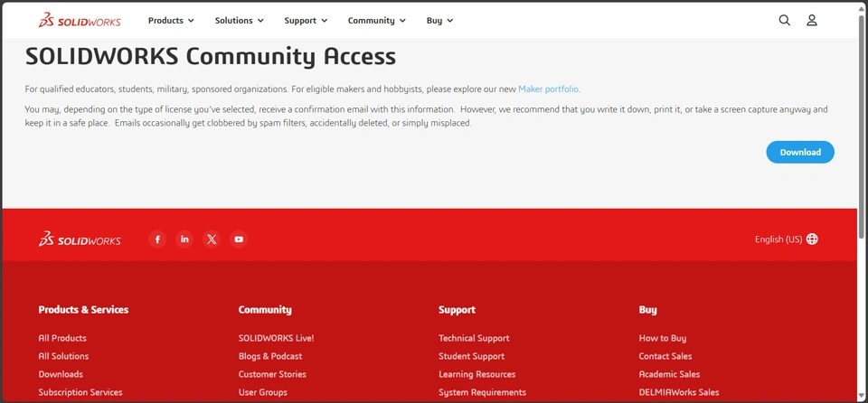The height and width of the screenshot is (403, 868).
Task: Click the Support footer heading
Action: click(457, 309)
